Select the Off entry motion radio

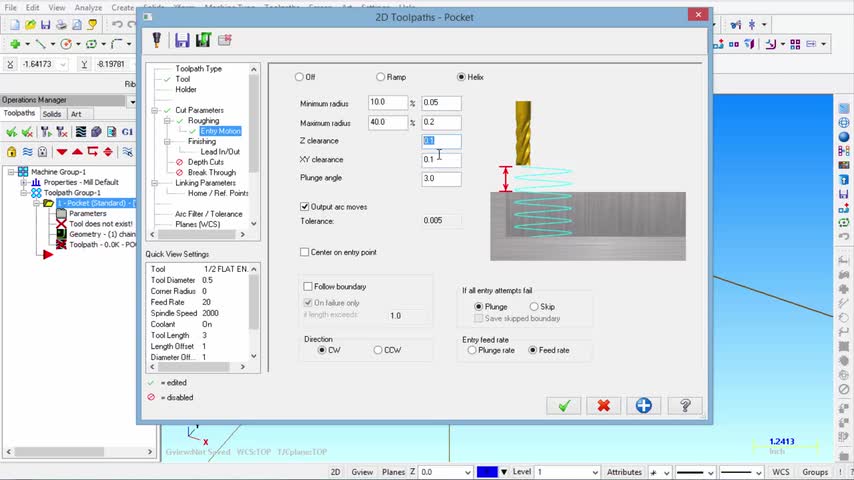tap(299, 77)
